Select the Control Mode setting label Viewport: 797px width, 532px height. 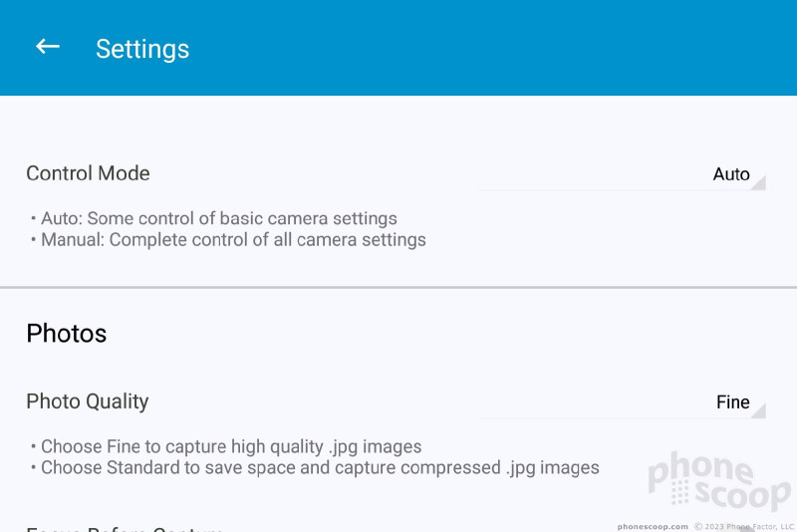click(88, 173)
